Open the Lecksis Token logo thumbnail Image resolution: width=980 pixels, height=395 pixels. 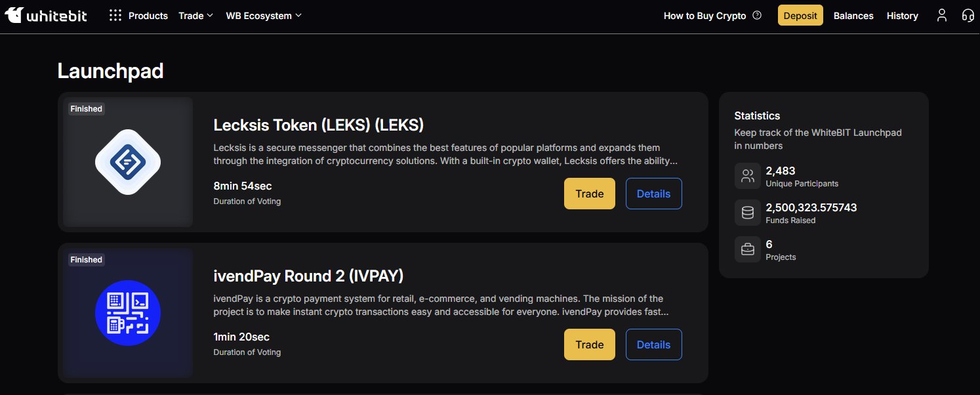click(x=128, y=162)
